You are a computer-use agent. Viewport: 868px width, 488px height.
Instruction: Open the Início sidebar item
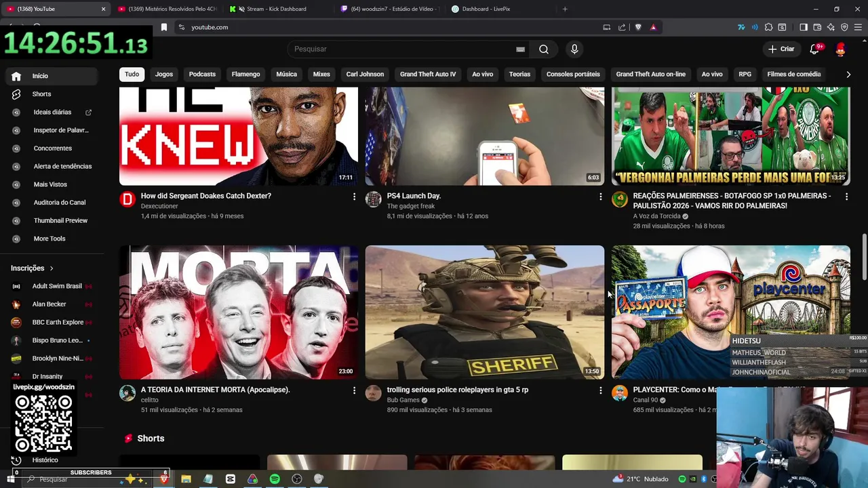click(53, 76)
